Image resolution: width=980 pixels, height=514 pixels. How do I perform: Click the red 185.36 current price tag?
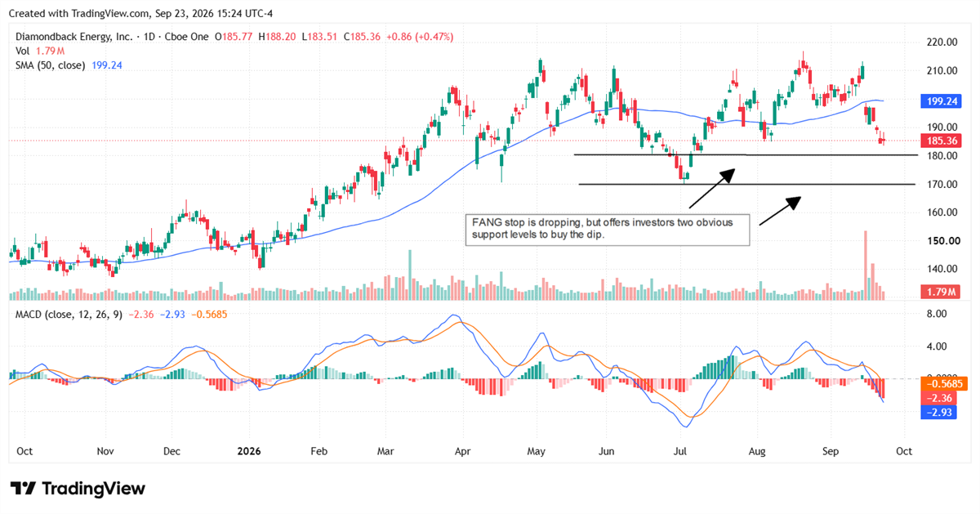939,141
